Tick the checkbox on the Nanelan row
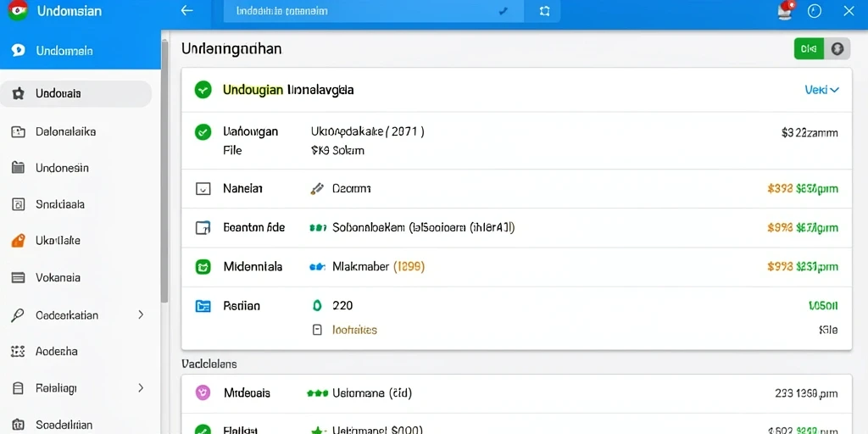Screen dimensions: 868x434 tap(203, 189)
